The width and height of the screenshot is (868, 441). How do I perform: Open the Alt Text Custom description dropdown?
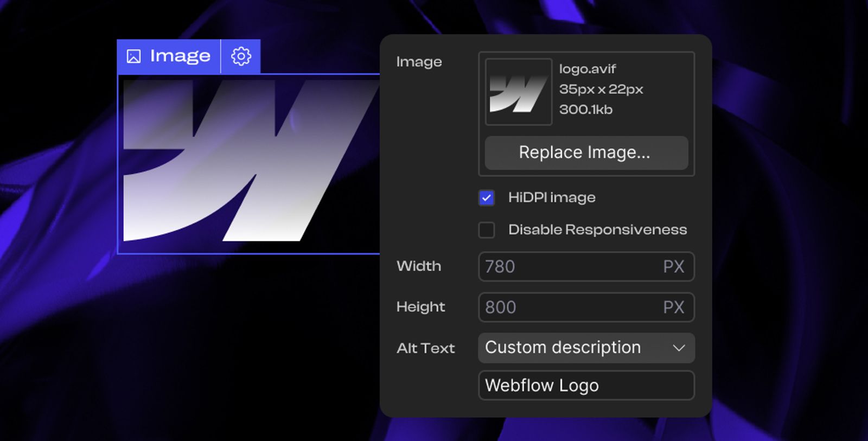(586, 348)
